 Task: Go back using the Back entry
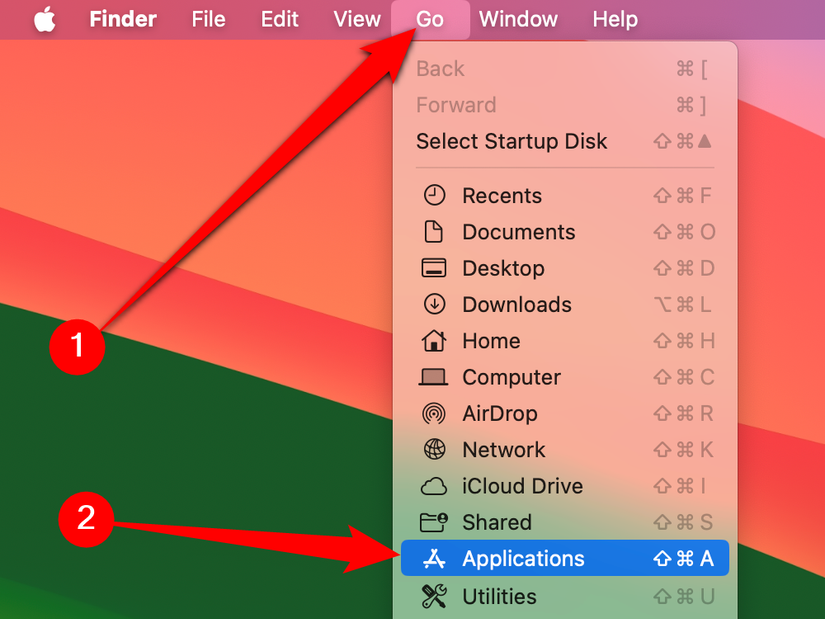coord(439,68)
